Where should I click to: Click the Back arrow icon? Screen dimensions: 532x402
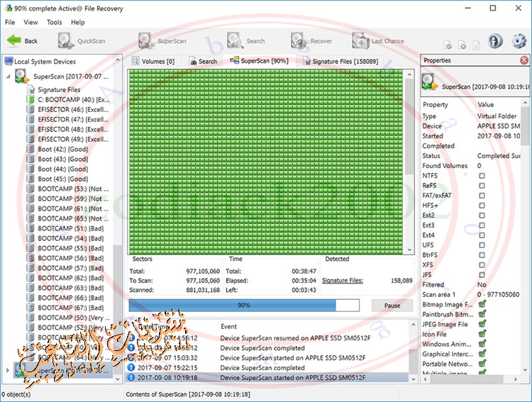click(x=14, y=40)
